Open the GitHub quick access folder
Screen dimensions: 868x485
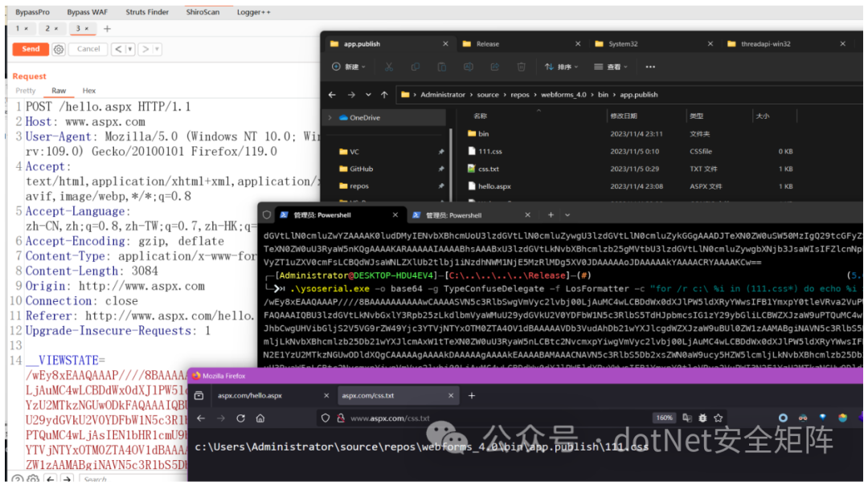(x=361, y=169)
